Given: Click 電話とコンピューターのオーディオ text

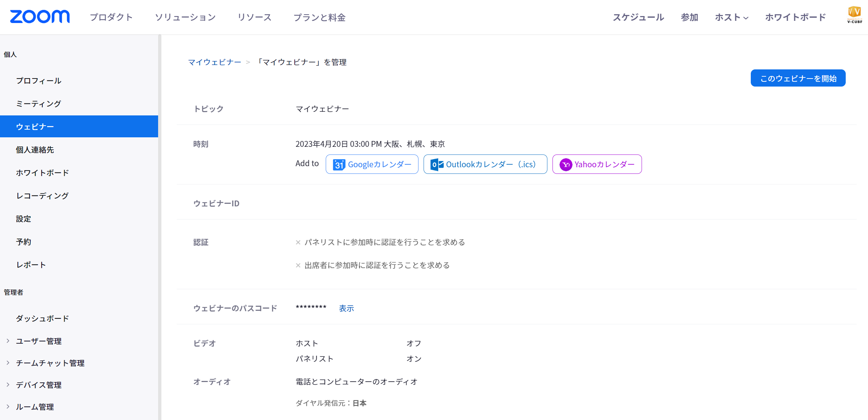Looking at the screenshot, I should (x=356, y=382).
